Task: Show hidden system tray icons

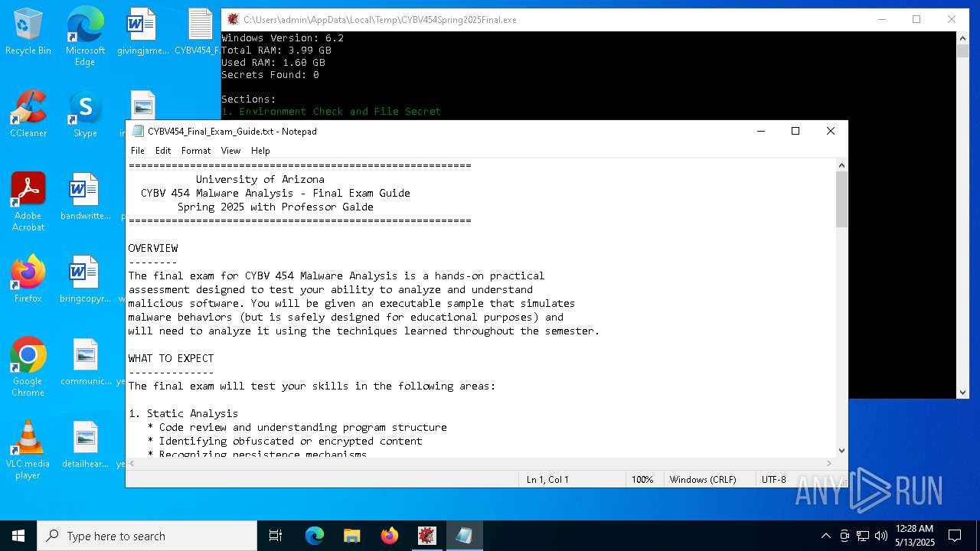Action: point(825,536)
